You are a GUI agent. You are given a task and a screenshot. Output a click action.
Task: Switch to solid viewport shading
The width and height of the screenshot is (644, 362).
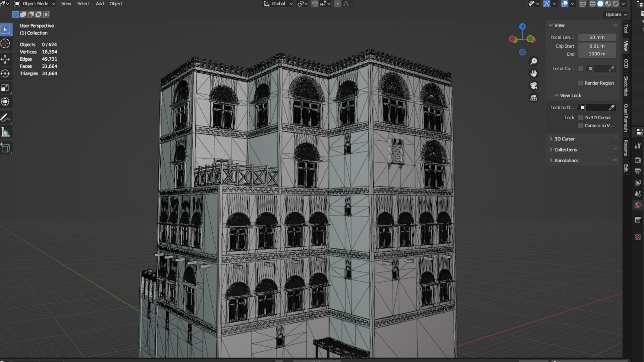(600, 4)
